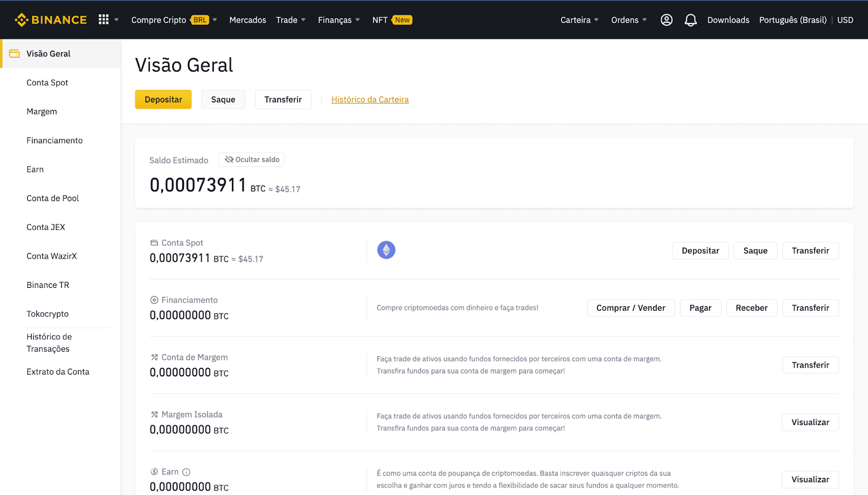Select Conta WazirX in the sidebar
Image resolution: width=868 pixels, height=495 pixels.
52,256
